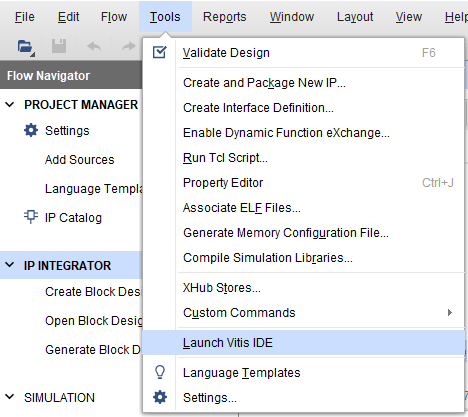Click the open project folder icon

coord(26,47)
